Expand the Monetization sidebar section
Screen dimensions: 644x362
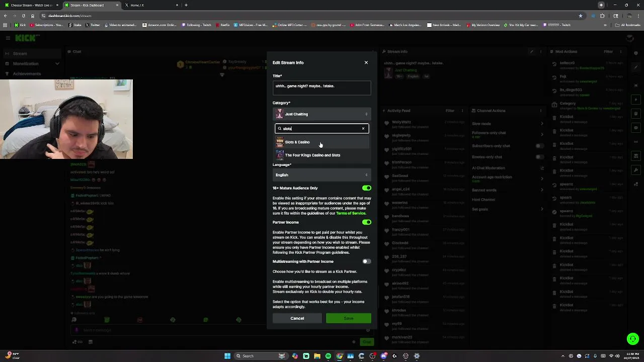(31, 63)
